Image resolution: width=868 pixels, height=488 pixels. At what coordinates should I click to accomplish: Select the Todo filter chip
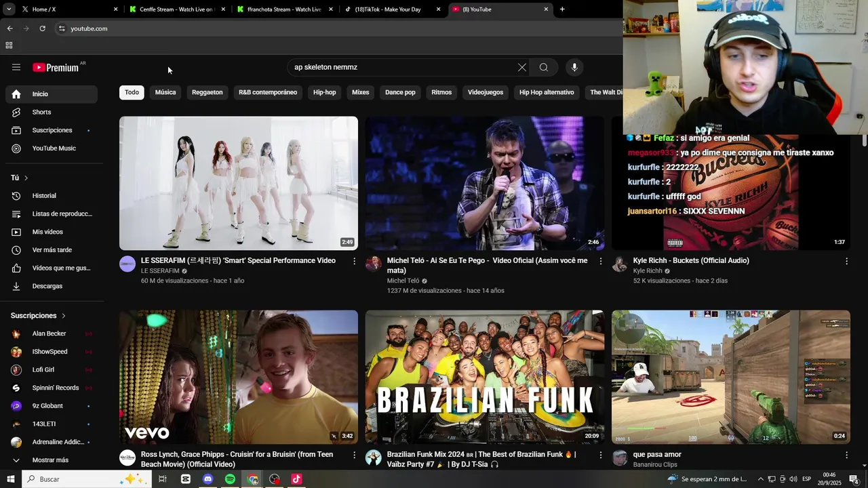click(132, 92)
